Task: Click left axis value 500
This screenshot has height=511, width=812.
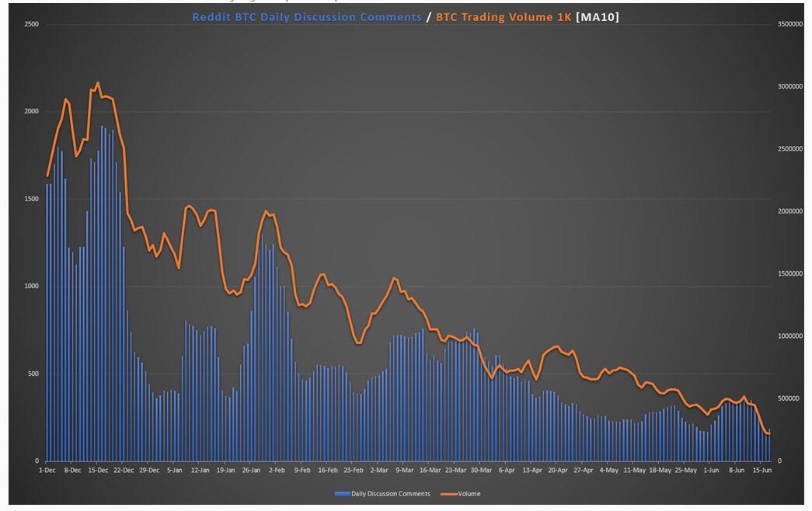Action: click(x=33, y=374)
